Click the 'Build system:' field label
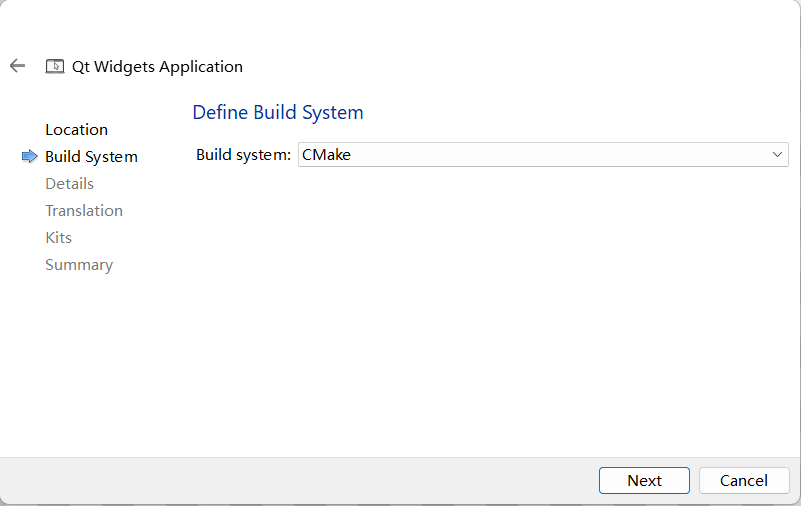 pos(244,155)
